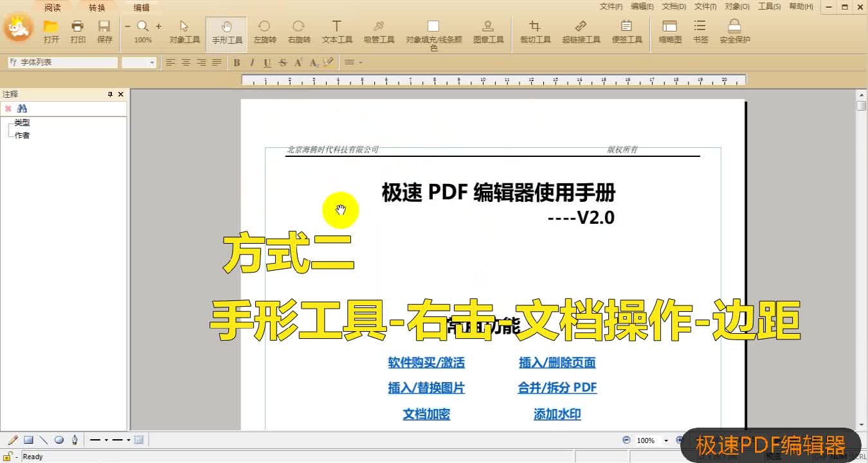The width and height of the screenshot is (868, 463).
Task: Open the 文件(F) menu
Action: [611, 6]
